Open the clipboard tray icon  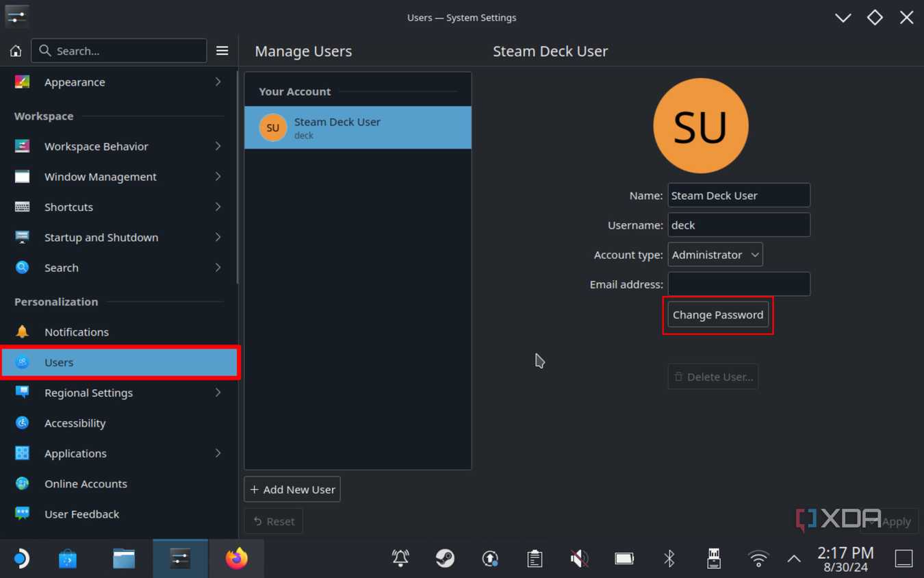click(535, 559)
